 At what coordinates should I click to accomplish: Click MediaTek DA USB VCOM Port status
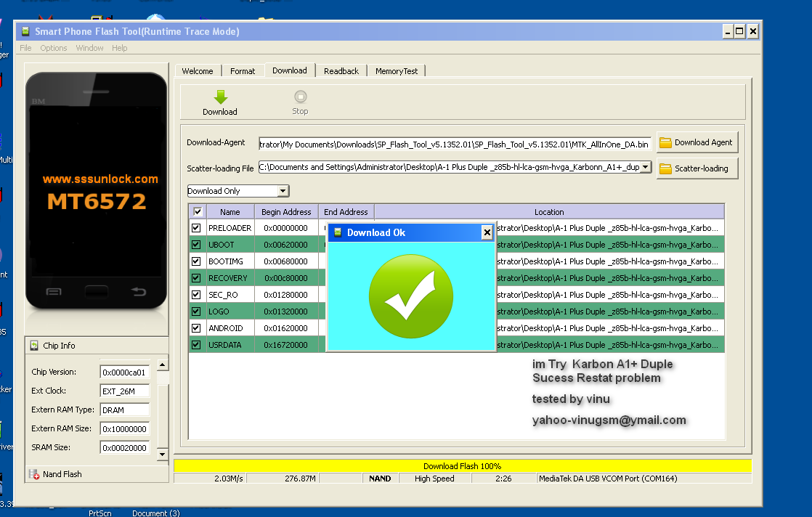click(x=644, y=479)
